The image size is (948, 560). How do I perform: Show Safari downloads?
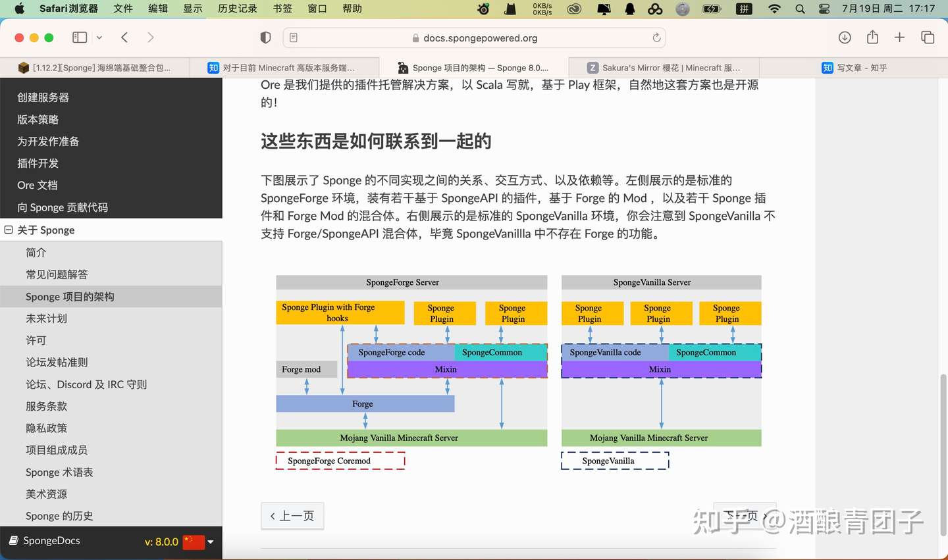(x=845, y=38)
